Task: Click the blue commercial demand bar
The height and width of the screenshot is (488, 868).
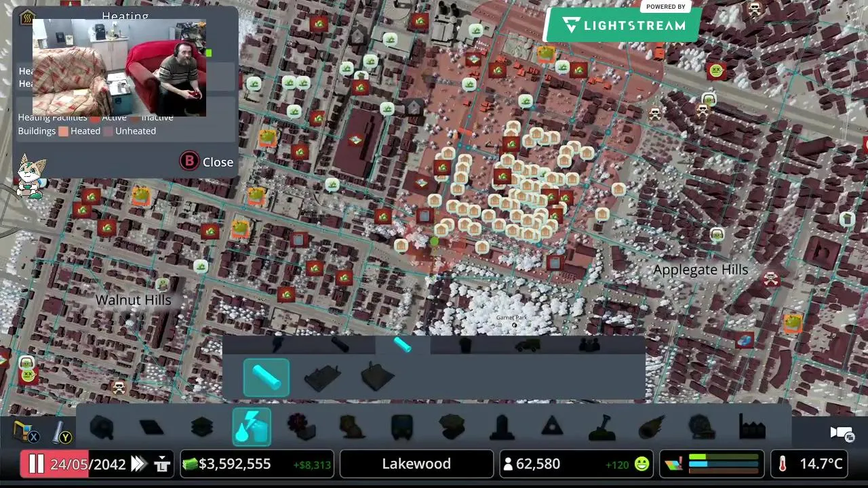Action: pos(723,464)
